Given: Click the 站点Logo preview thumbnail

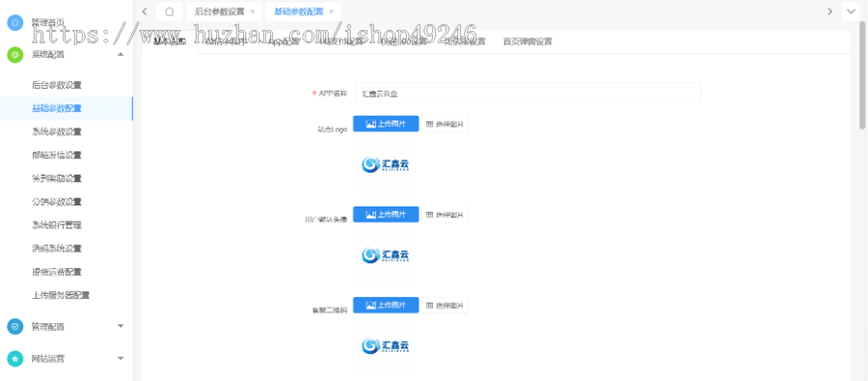Looking at the screenshot, I should point(385,165).
